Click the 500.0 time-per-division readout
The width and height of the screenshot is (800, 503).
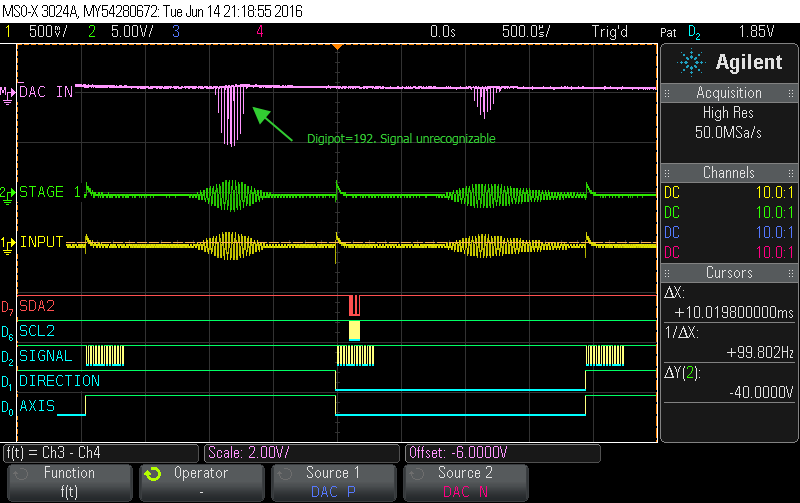point(521,32)
